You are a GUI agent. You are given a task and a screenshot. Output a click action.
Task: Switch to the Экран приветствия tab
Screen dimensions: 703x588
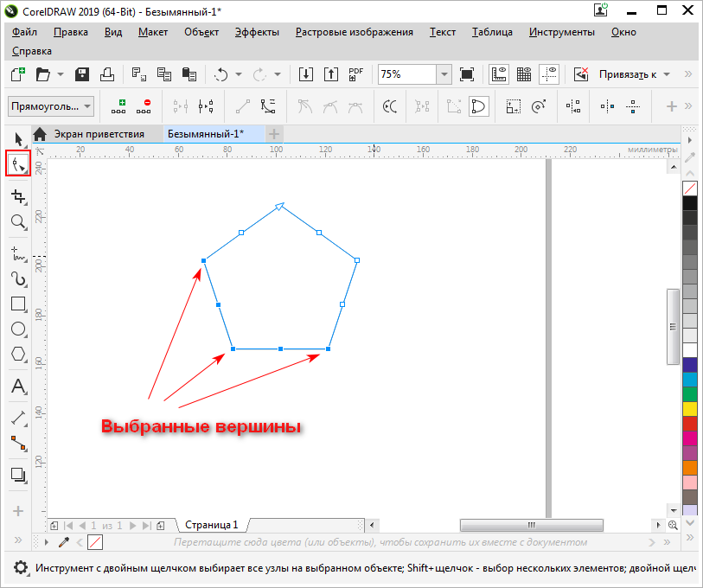click(x=99, y=134)
